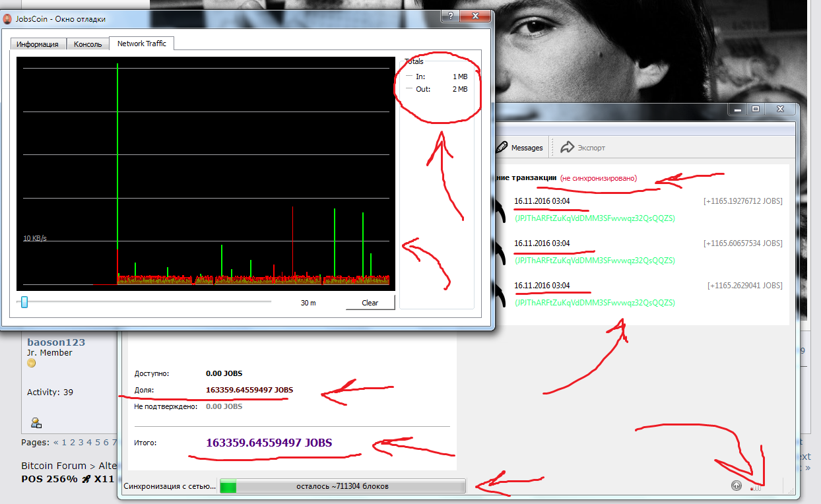The width and height of the screenshot is (821, 504).
Task: Click the green address under the +1165.60657534 transaction
Action: point(595,261)
